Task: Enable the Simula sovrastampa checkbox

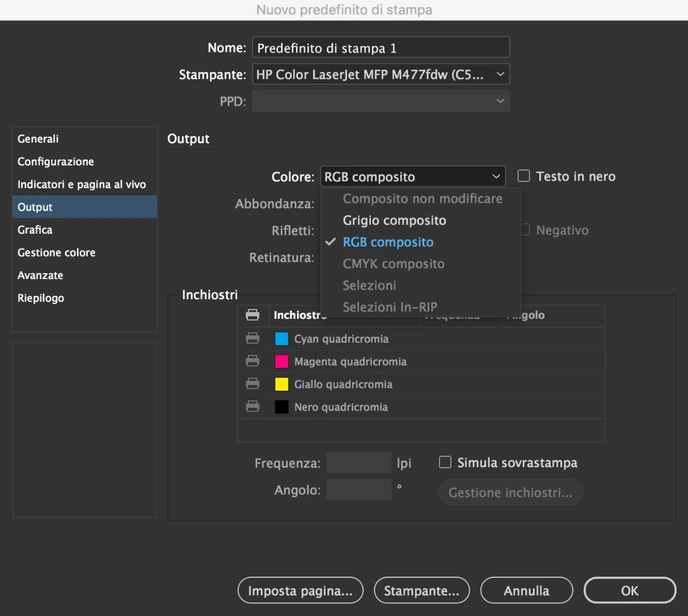Action: click(445, 462)
